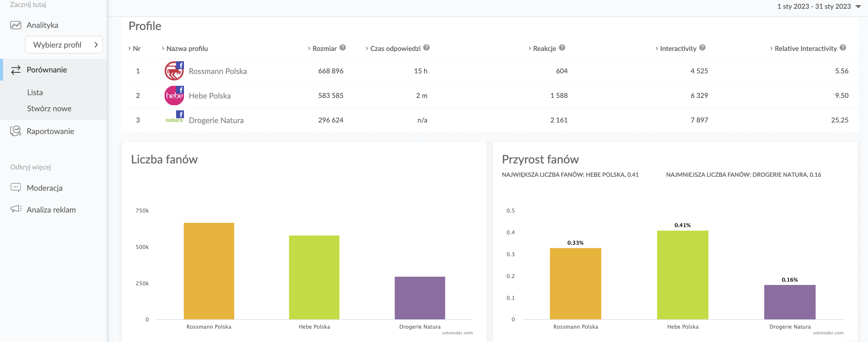Image resolution: width=868 pixels, height=342 pixels.
Task: Click Hebe Polska bar in Przyrost fanów
Action: click(x=682, y=275)
